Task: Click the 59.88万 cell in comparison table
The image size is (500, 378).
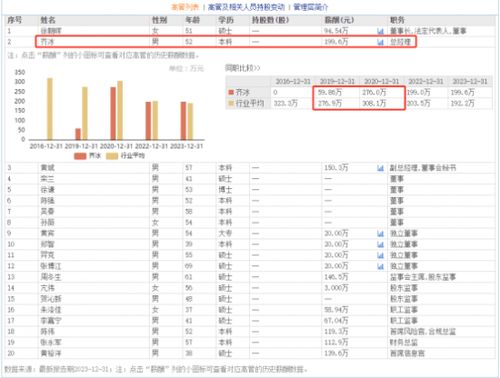Action: [x=330, y=92]
